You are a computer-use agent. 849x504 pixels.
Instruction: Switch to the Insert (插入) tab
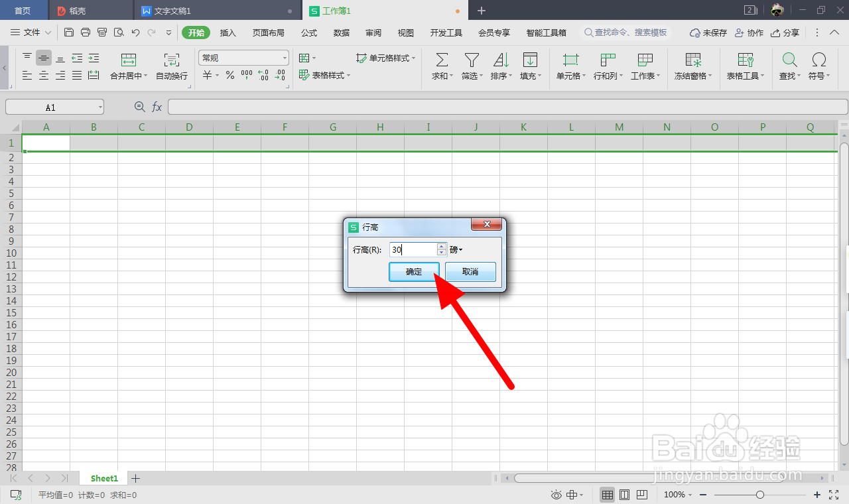click(x=228, y=32)
